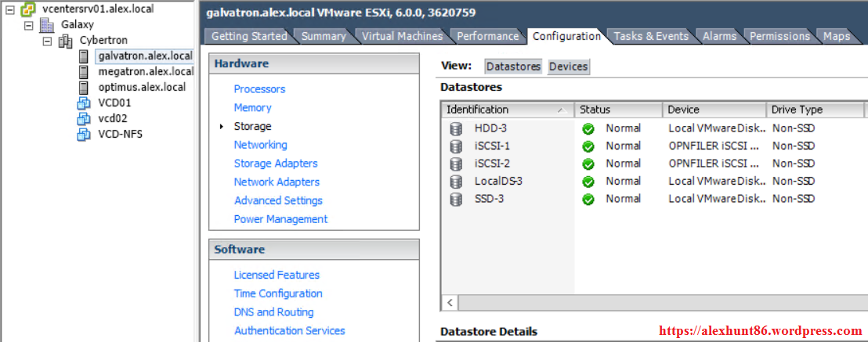
Task: Click the Status column header
Action: coord(618,110)
